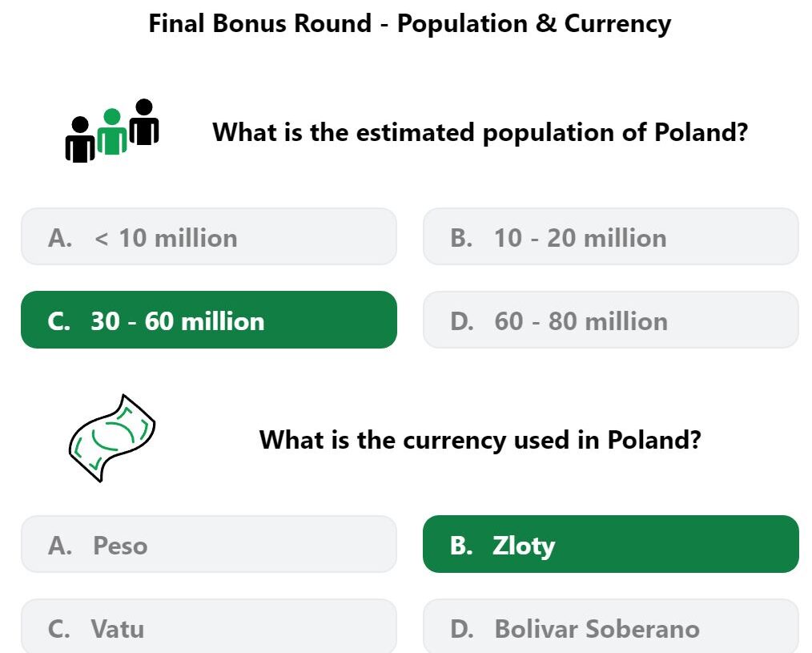Click the Poland currency question text
The height and width of the screenshot is (653, 812).
tap(480, 440)
